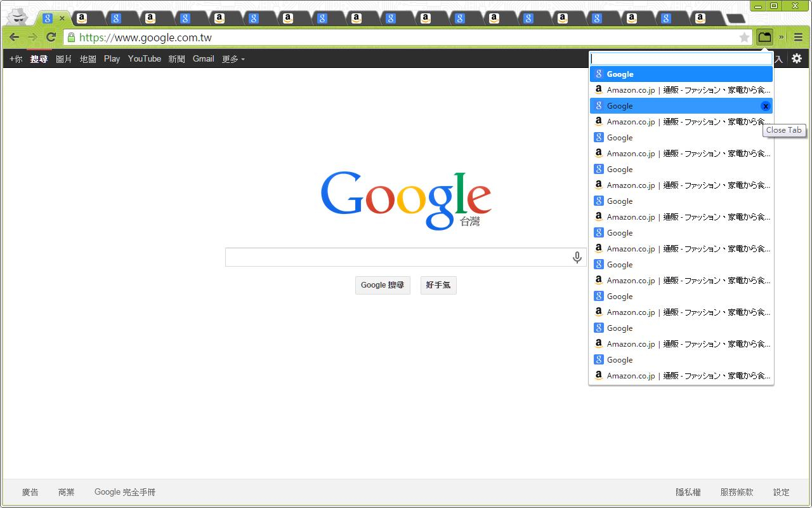
Task: Reload the page with the refresh icon
Action: pos(51,37)
